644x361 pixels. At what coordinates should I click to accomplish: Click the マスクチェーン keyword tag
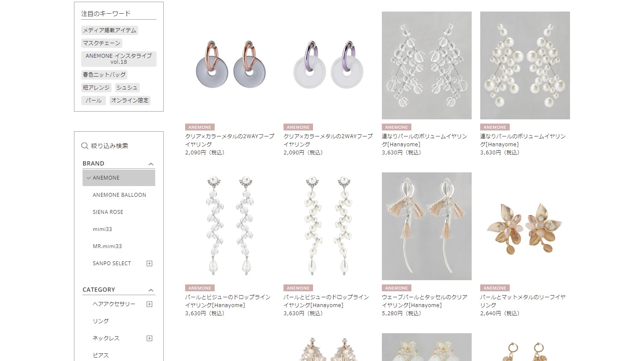pyautogui.click(x=102, y=43)
